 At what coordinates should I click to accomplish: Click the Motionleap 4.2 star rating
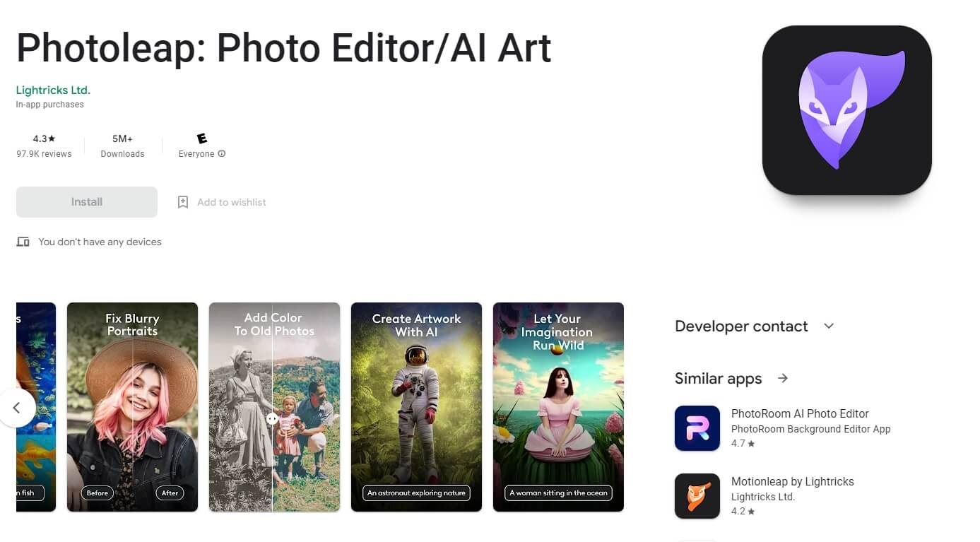tap(743, 512)
